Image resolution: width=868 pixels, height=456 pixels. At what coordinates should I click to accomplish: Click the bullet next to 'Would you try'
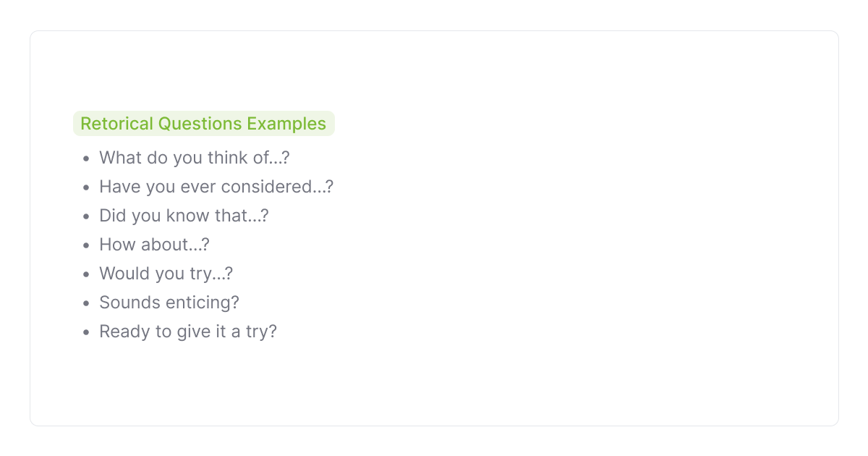[87, 274]
